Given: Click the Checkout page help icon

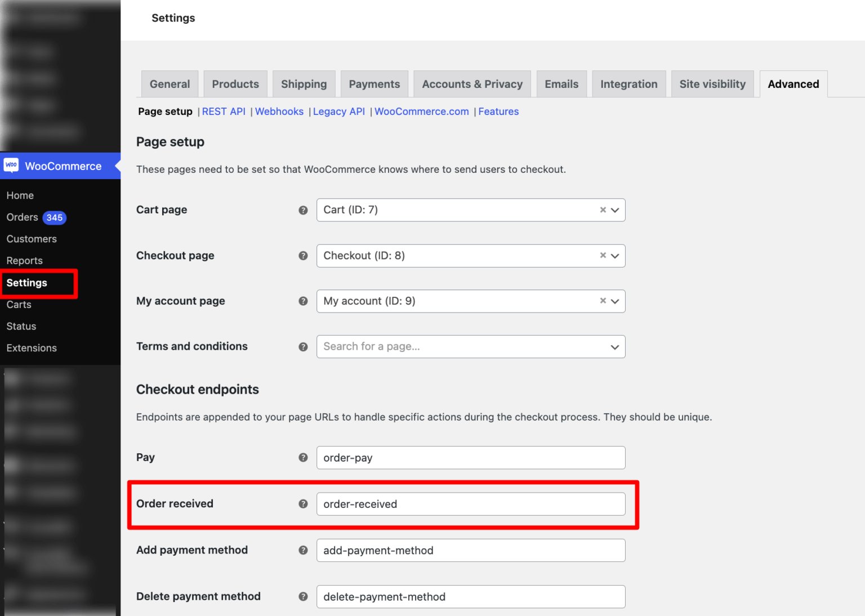Looking at the screenshot, I should [x=304, y=256].
